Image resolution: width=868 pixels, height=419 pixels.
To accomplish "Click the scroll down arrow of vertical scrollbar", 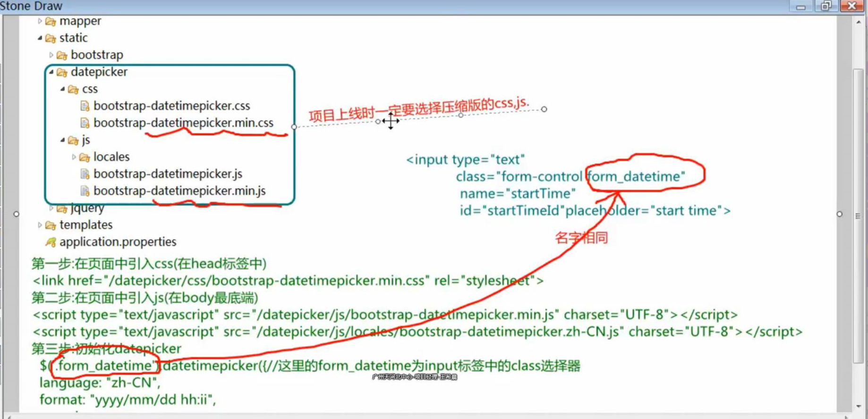I will (859, 407).
